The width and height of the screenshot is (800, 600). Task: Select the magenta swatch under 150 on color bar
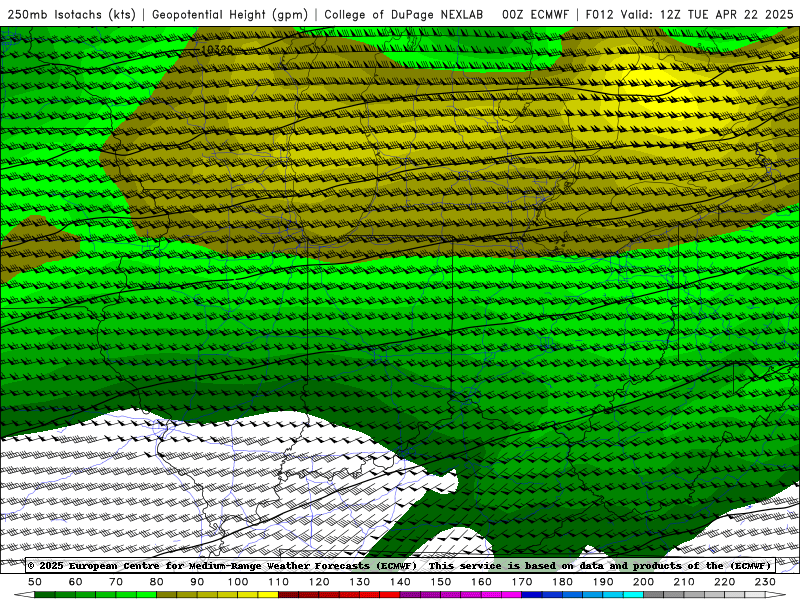tap(451, 595)
